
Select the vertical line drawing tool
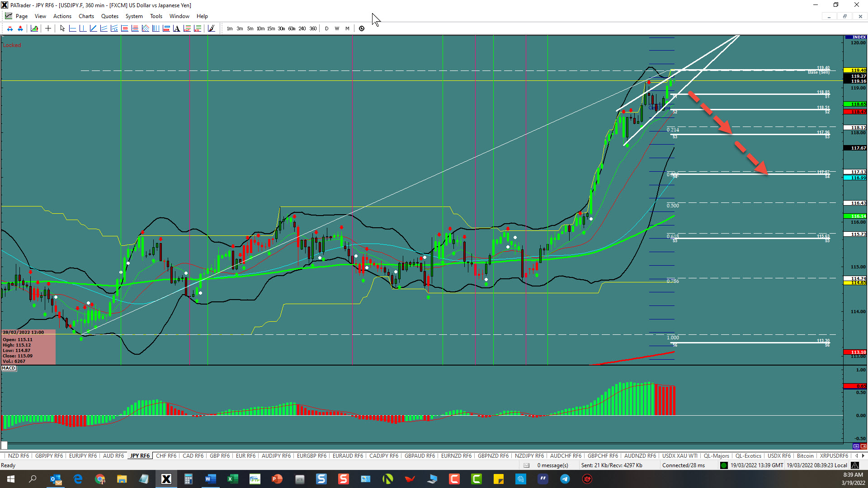click(x=83, y=28)
